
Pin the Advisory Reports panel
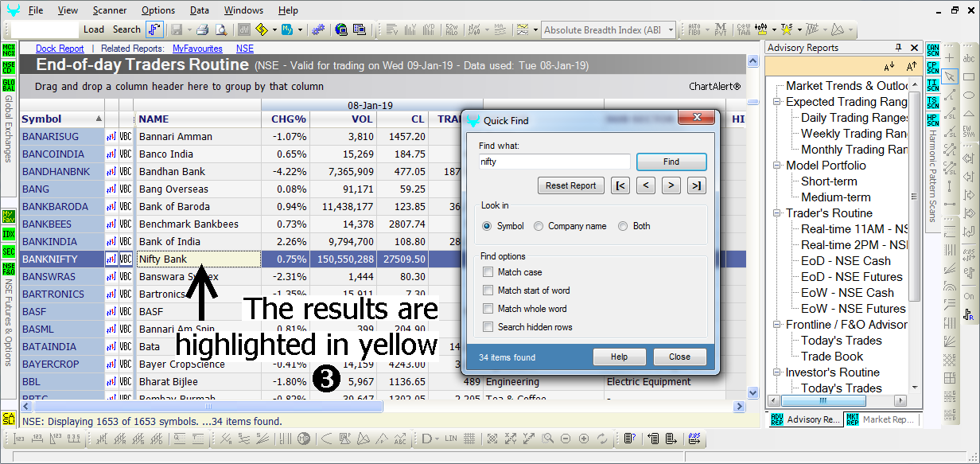coord(899,48)
